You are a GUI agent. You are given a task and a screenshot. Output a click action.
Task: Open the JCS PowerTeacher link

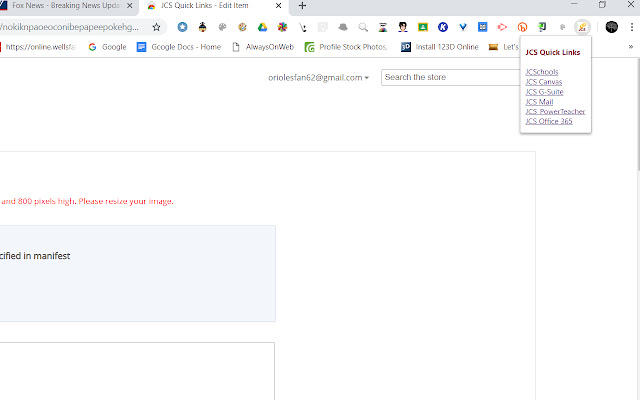point(555,111)
